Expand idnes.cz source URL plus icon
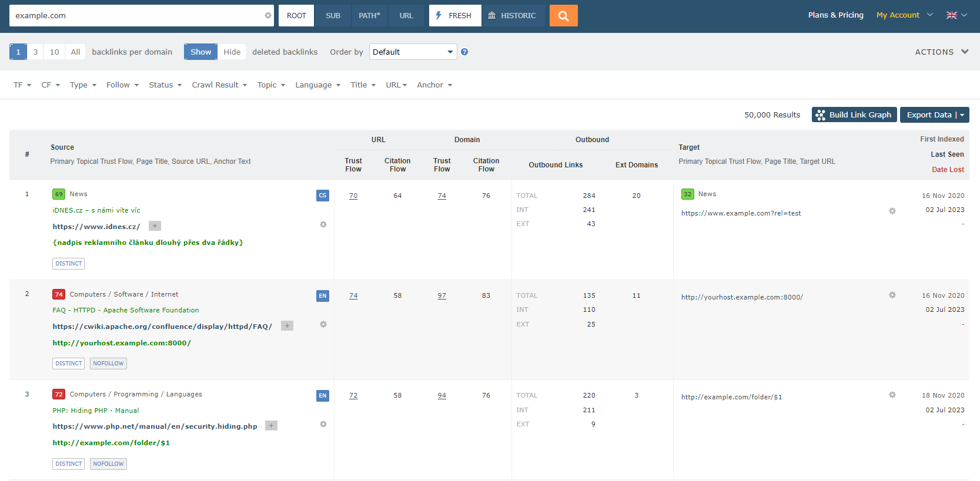This screenshot has height=481, width=980. [155, 226]
